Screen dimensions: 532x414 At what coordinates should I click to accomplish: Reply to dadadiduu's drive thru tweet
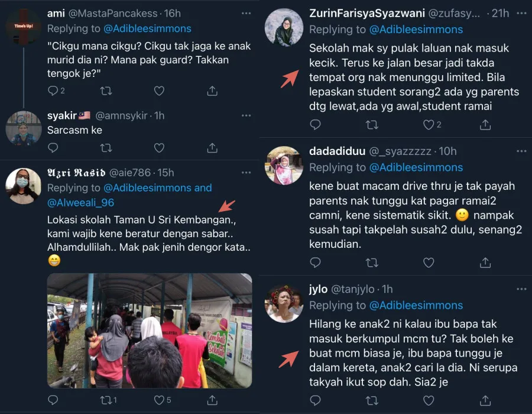coord(315,263)
